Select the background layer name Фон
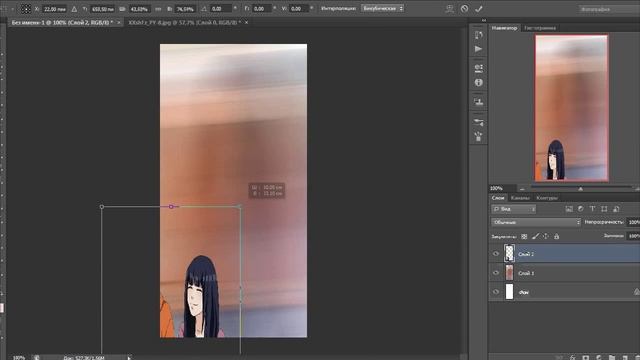This screenshot has height=360, width=640. (x=524, y=292)
